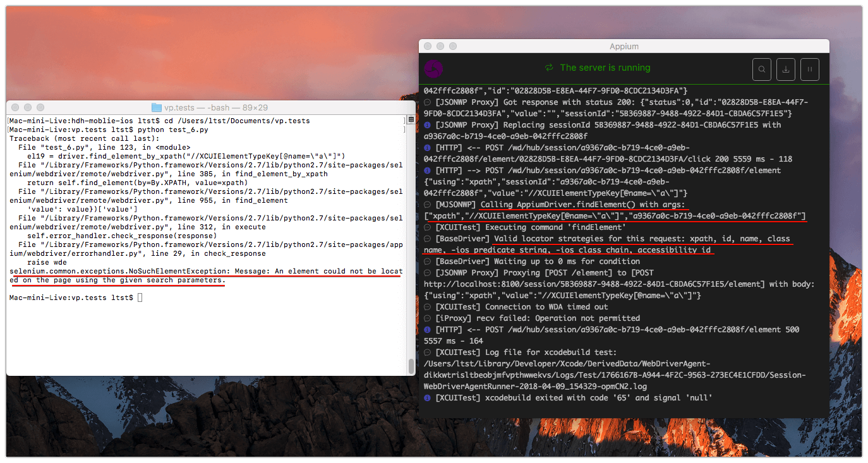868x463 pixels.
Task: Download the raw logs from Appium
Action: [x=786, y=69]
